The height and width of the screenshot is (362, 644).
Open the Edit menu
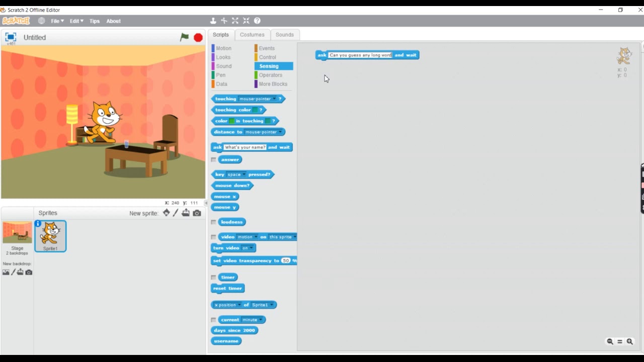click(x=76, y=21)
